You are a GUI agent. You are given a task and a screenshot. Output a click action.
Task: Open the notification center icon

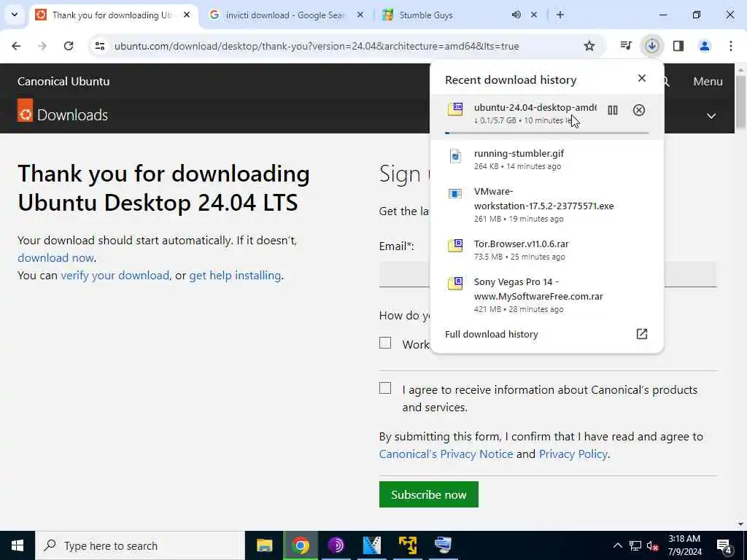tap(724, 547)
